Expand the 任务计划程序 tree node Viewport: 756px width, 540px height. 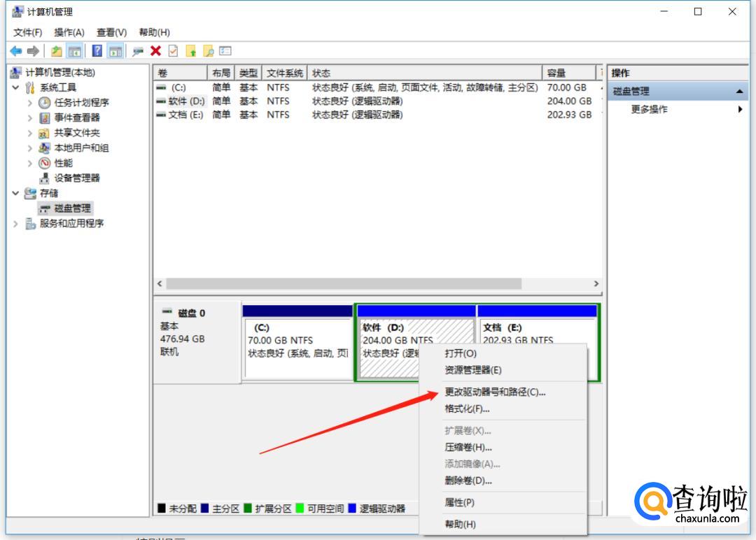[30, 103]
